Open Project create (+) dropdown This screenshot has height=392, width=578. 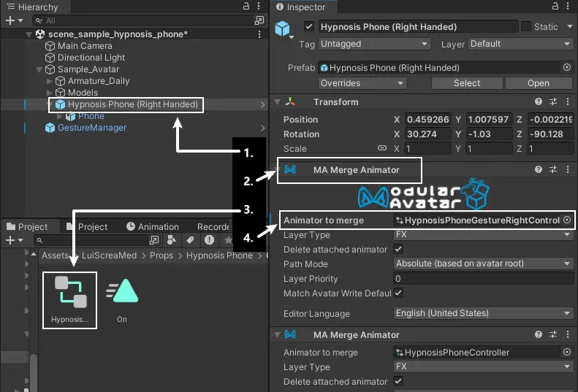(x=15, y=241)
